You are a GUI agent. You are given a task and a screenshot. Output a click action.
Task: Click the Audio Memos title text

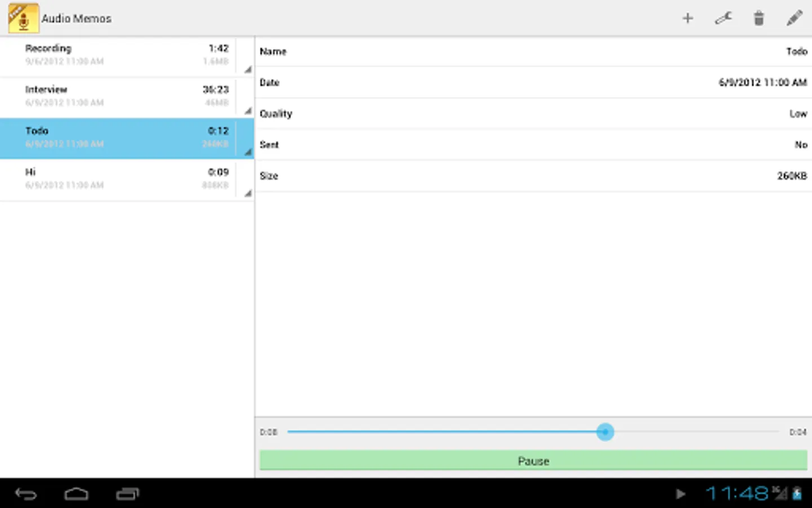point(76,19)
